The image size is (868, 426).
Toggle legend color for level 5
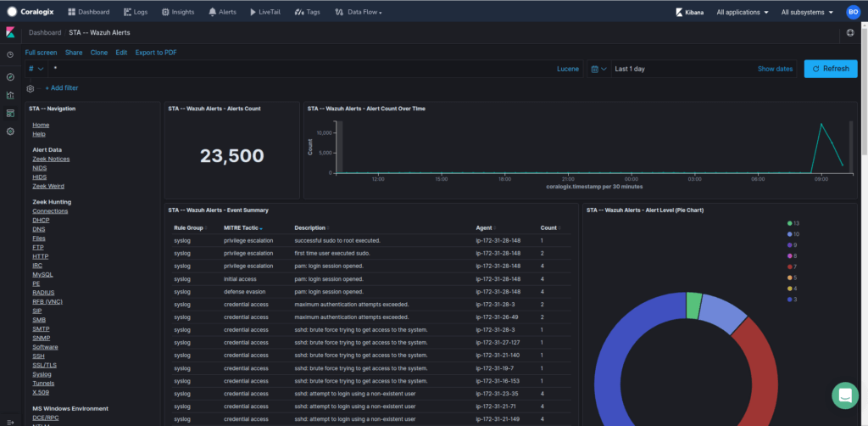pos(792,277)
